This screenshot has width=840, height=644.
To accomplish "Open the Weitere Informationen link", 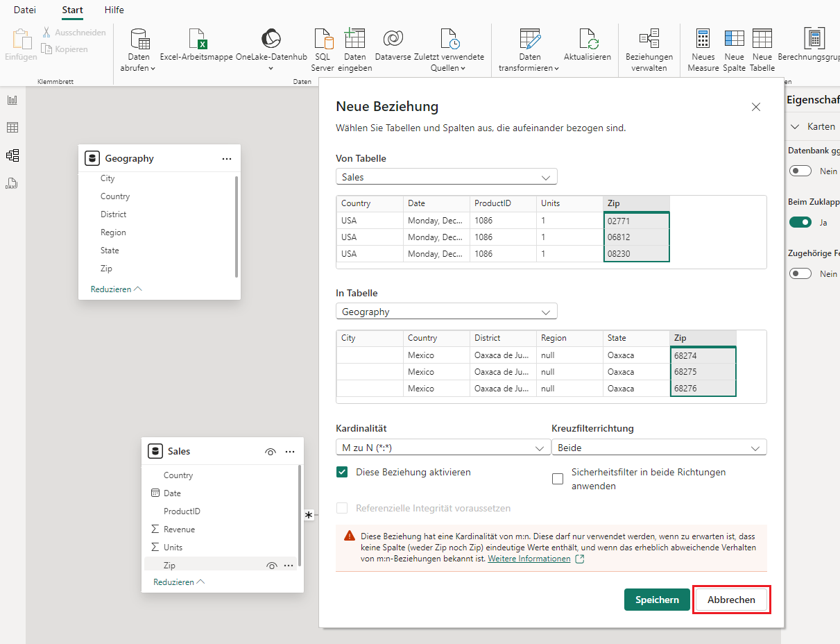I will pos(529,559).
